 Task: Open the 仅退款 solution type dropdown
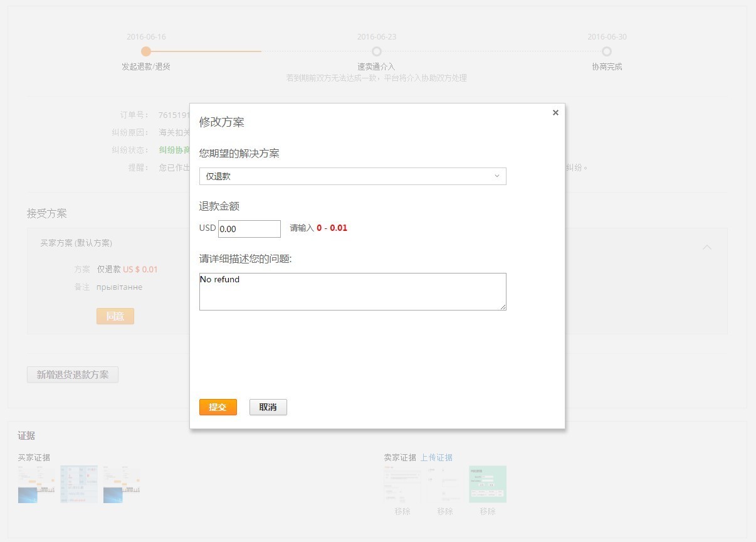(x=496, y=176)
